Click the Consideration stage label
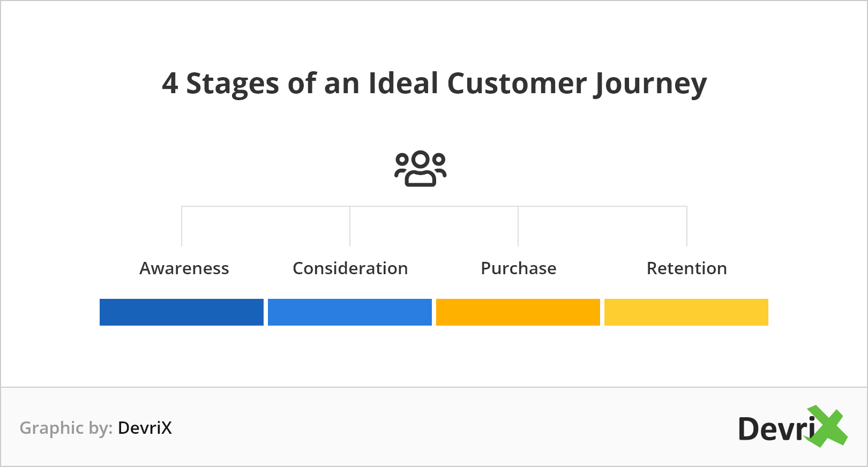 click(350, 268)
